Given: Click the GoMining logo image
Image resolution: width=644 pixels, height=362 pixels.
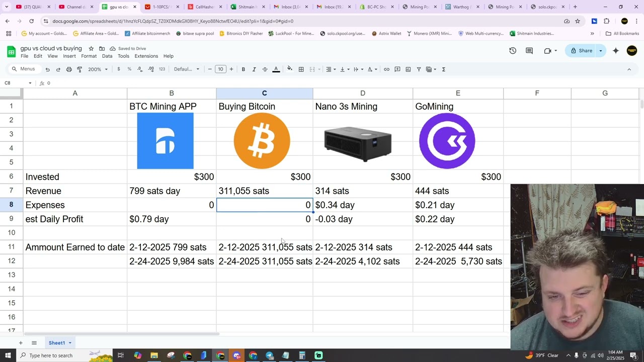Looking at the screenshot, I should tap(447, 141).
